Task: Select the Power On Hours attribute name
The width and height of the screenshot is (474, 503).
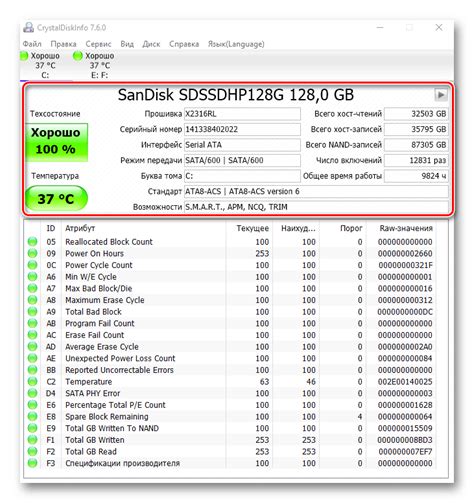Action: [94, 253]
